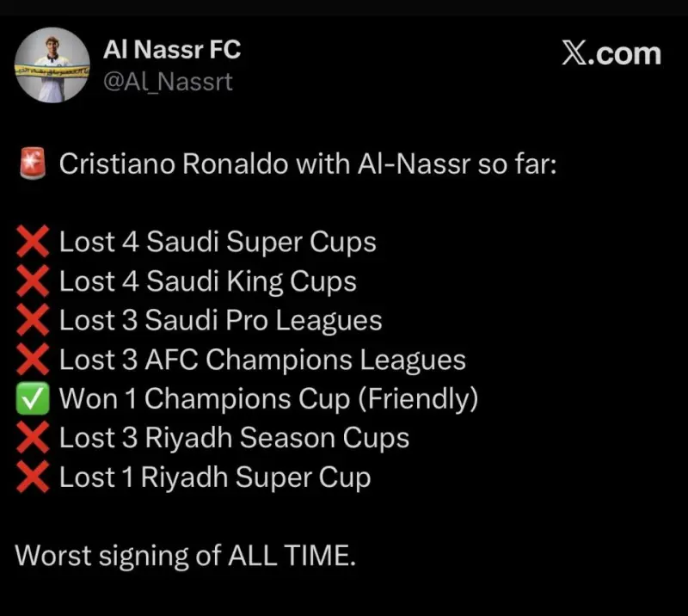The height and width of the screenshot is (616, 688).
Task: Click the 'Lost 3 AFC Champions Leagues' text
Action: [262, 360]
